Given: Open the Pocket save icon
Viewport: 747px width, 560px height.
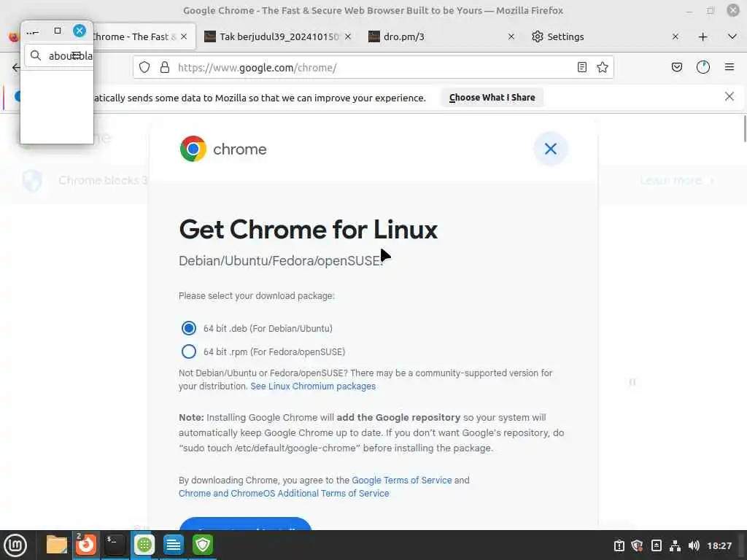Looking at the screenshot, I should (676, 67).
